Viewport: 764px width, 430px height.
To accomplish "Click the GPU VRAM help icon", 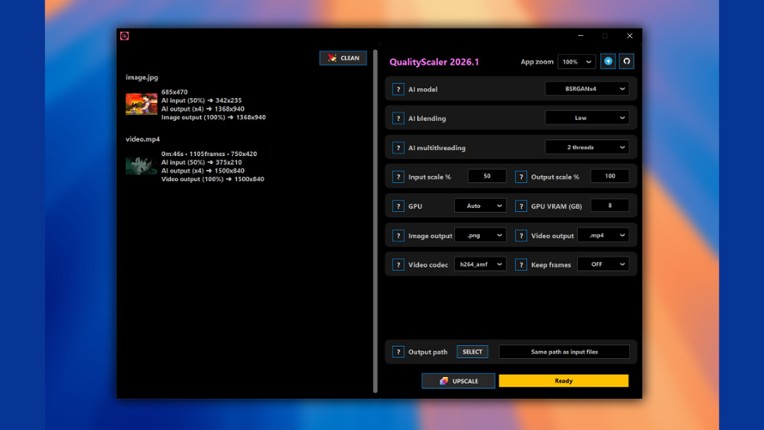I will pyautogui.click(x=521, y=206).
